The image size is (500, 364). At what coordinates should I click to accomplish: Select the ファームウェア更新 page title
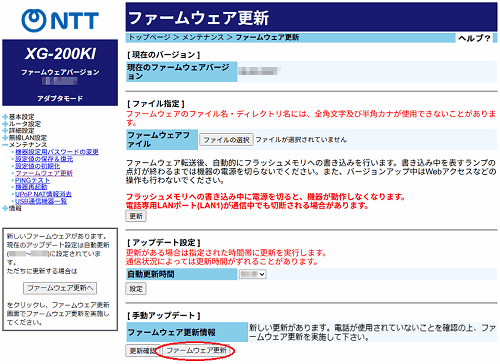click(199, 18)
